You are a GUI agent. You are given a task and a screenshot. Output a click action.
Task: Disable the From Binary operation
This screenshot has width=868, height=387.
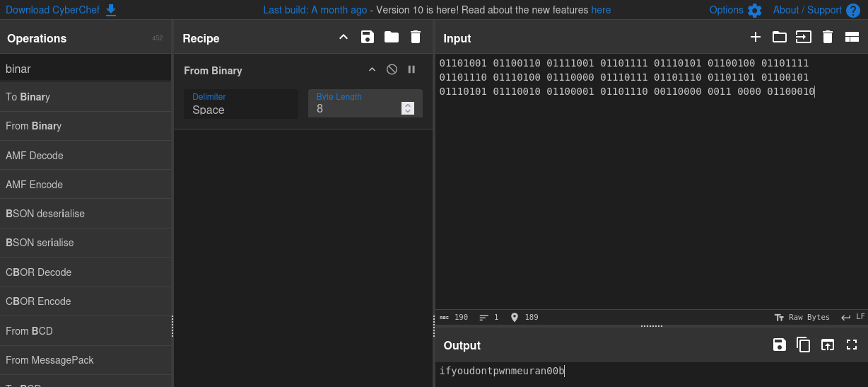click(392, 70)
